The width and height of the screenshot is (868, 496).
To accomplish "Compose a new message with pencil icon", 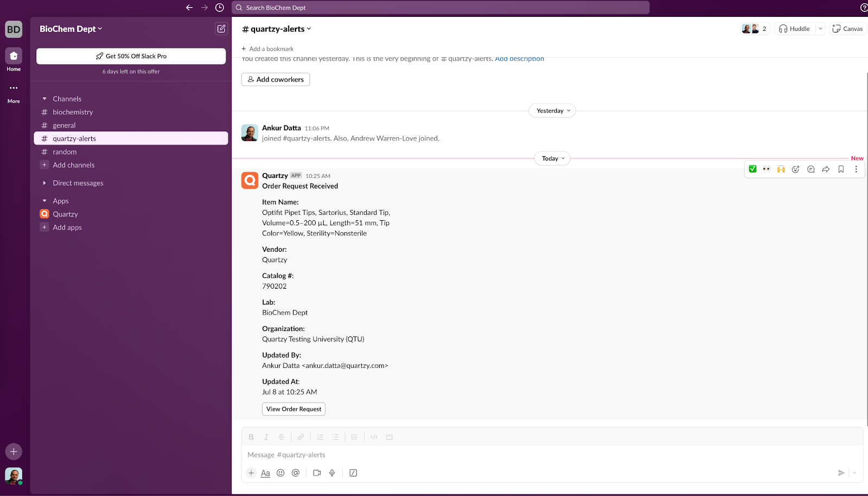I will 221,29.
